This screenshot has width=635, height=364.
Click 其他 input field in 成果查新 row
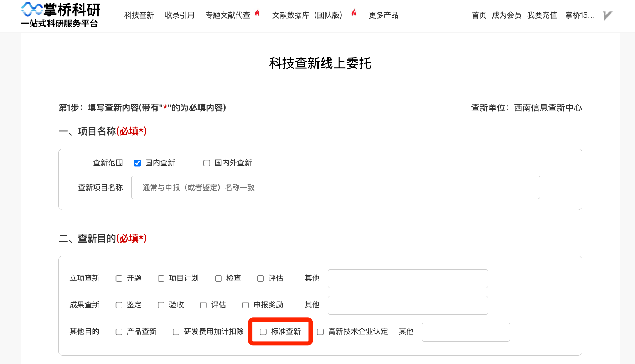tap(408, 305)
